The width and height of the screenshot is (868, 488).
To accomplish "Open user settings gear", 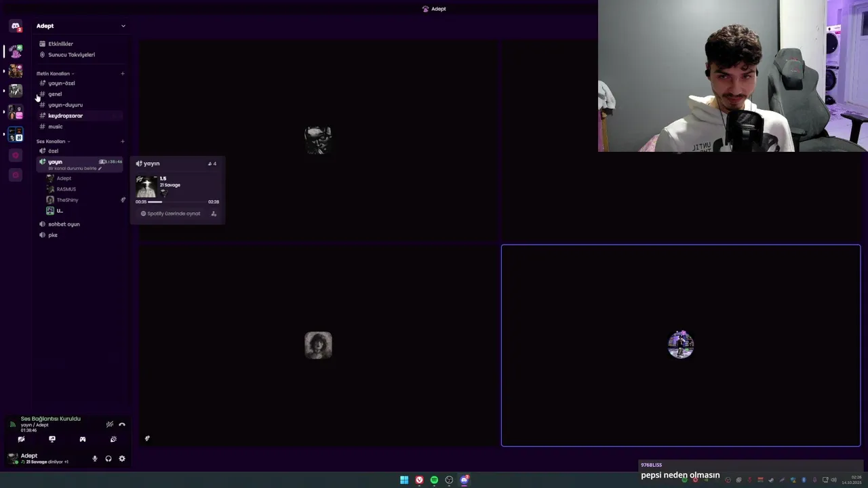I will (x=122, y=459).
